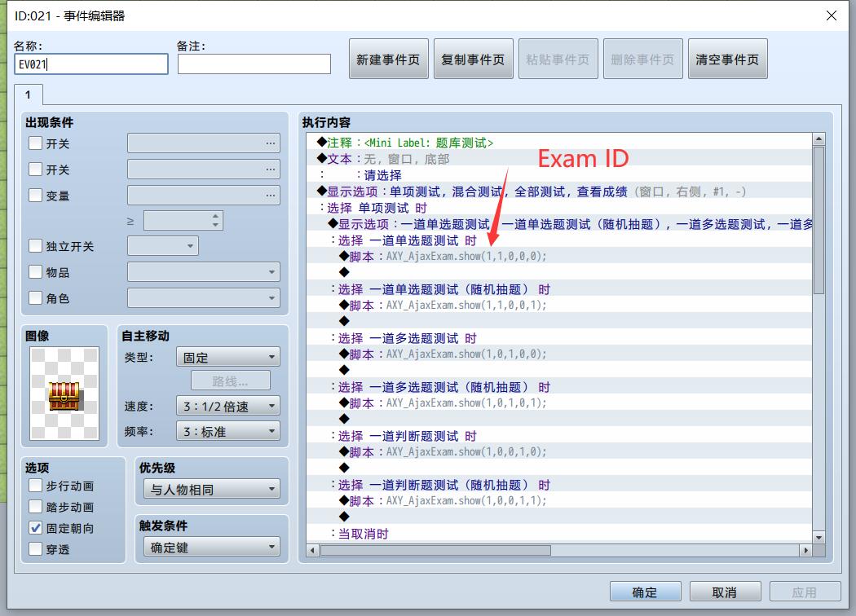Cancel with the 取消 button
The height and width of the screenshot is (616, 856).
[x=725, y=592]
